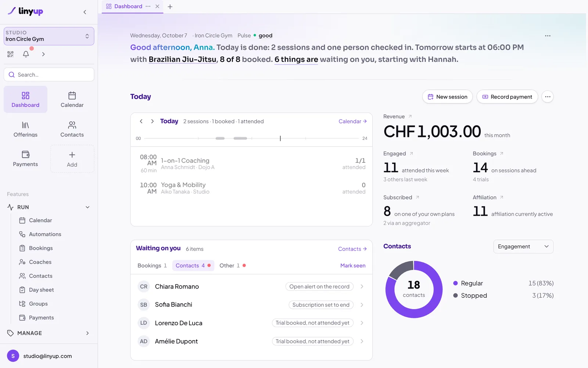588x368 pixels.
Task: Select the Contacts 4 tab
Action: [x=193, y=265]
